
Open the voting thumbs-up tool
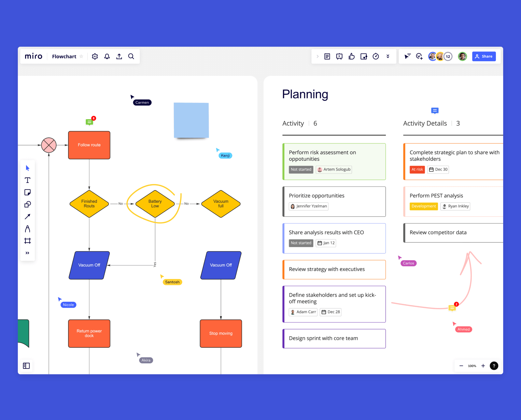point(351,56)
